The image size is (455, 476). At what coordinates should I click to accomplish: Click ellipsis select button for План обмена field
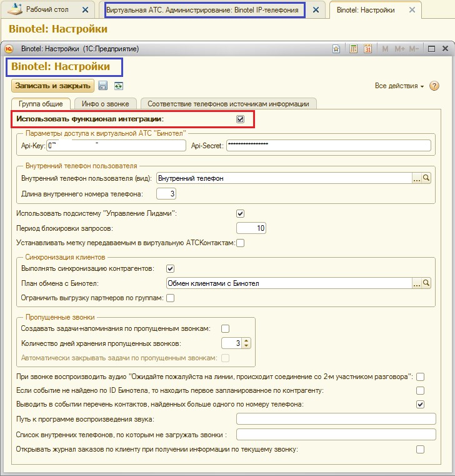(x=416, y=283)
